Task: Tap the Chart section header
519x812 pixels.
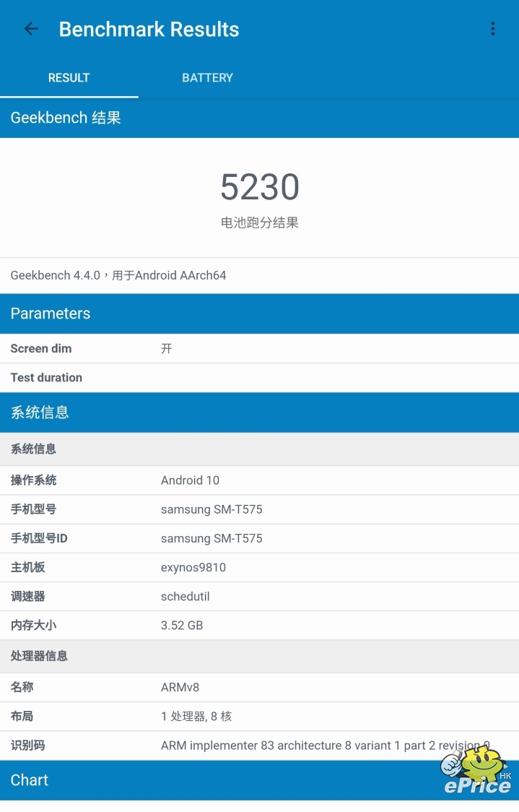Action: click(x=259, y=780)
